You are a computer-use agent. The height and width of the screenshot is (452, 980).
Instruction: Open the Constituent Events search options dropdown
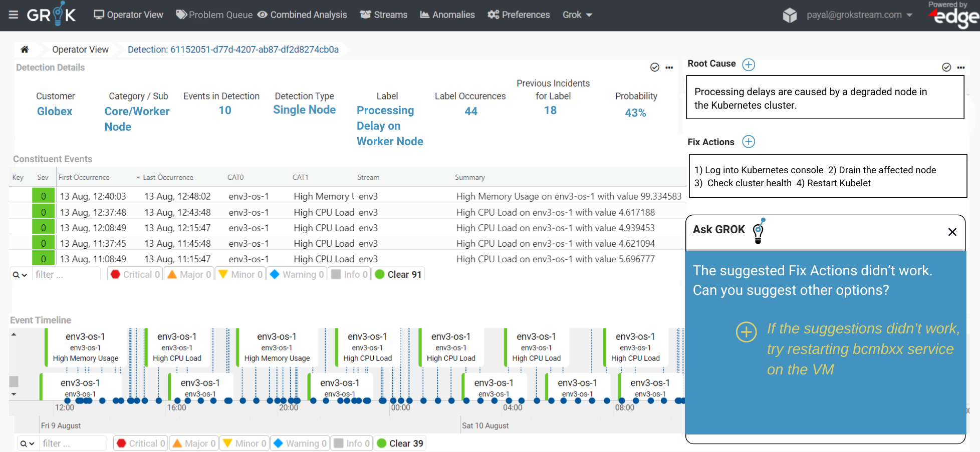pos(20,275)
